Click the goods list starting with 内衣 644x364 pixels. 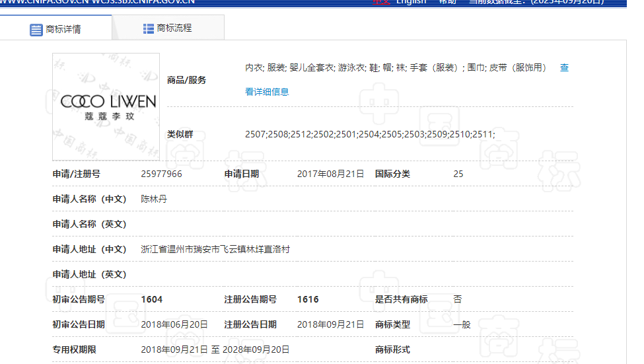(x=396, y=67)
